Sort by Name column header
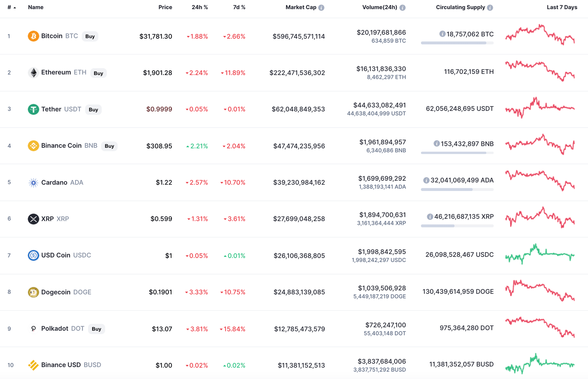 36,7
